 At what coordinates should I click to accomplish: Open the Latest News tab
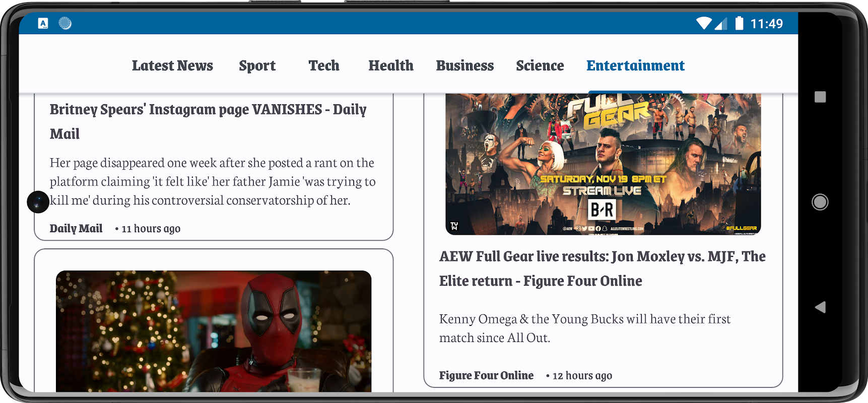(172, 65)
